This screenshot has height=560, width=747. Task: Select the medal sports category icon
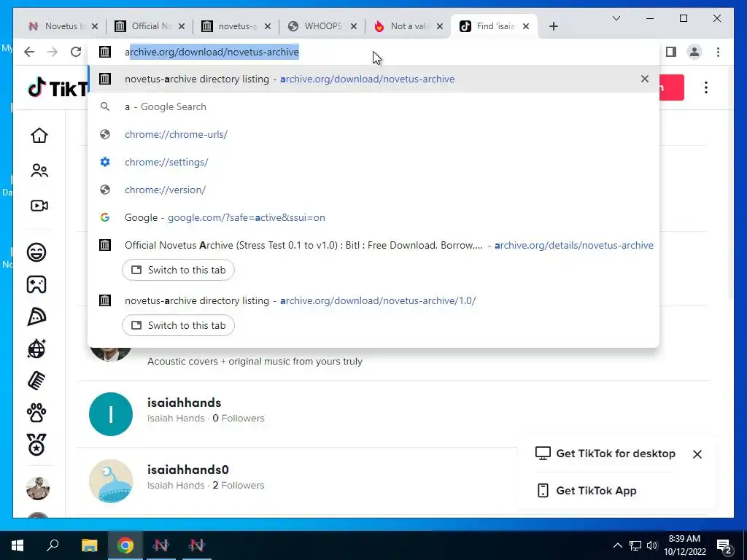36,445
